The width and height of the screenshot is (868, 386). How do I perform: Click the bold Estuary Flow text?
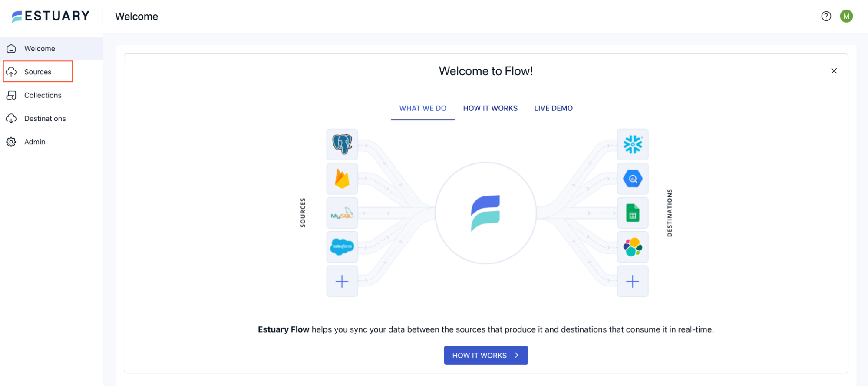click(x=284, y=329)
